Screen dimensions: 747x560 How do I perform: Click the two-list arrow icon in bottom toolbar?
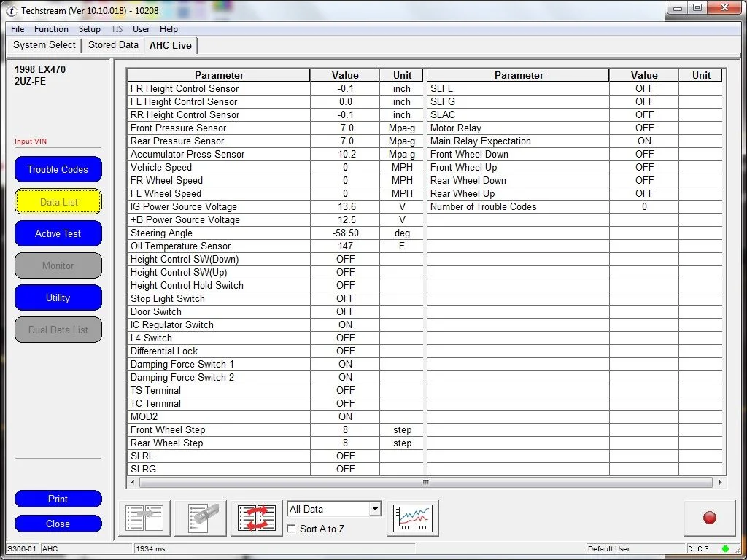pyautogui.click(x=144, y=518)
